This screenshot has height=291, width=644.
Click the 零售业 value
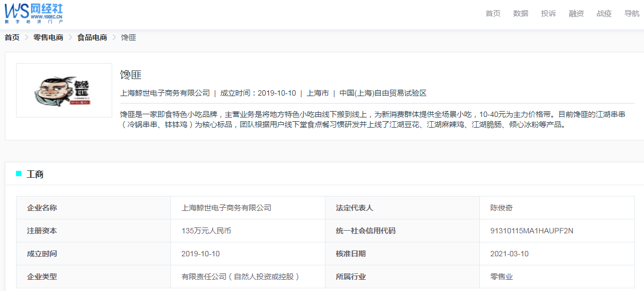point(501,277)
